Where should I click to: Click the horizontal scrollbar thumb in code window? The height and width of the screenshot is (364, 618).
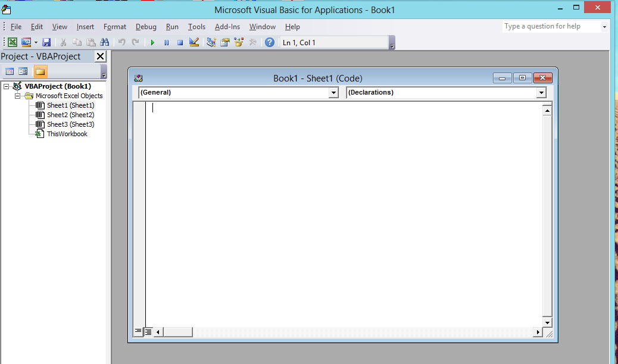pyautogui.click(x=178, y=332)
